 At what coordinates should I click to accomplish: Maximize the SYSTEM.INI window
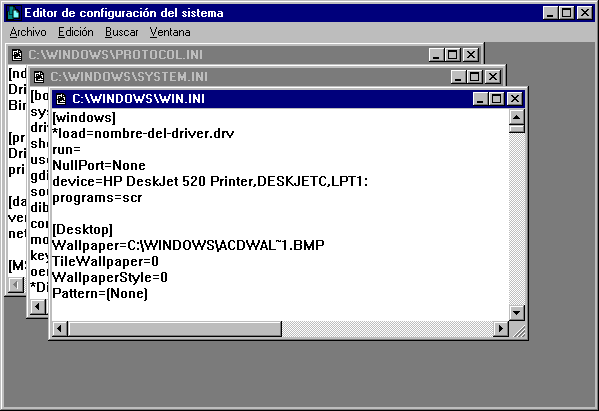pos(474,77)
